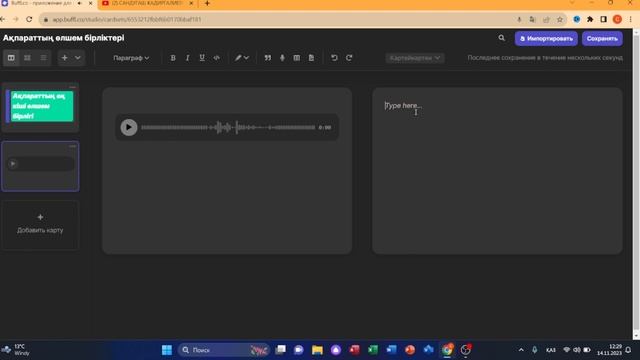Open a new browser tab
Image resolution: width=640 pixels, height=360 pixels.
click(207, 3)
